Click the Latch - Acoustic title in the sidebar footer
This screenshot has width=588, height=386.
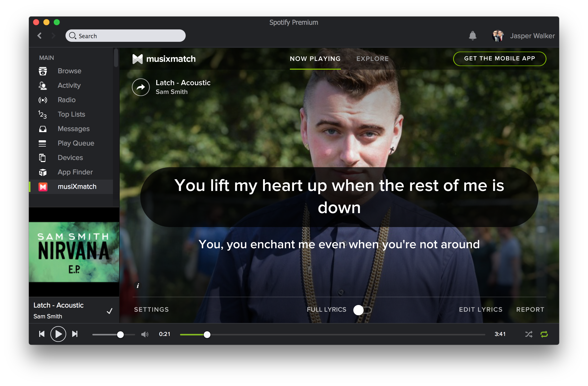pos(59,305)
